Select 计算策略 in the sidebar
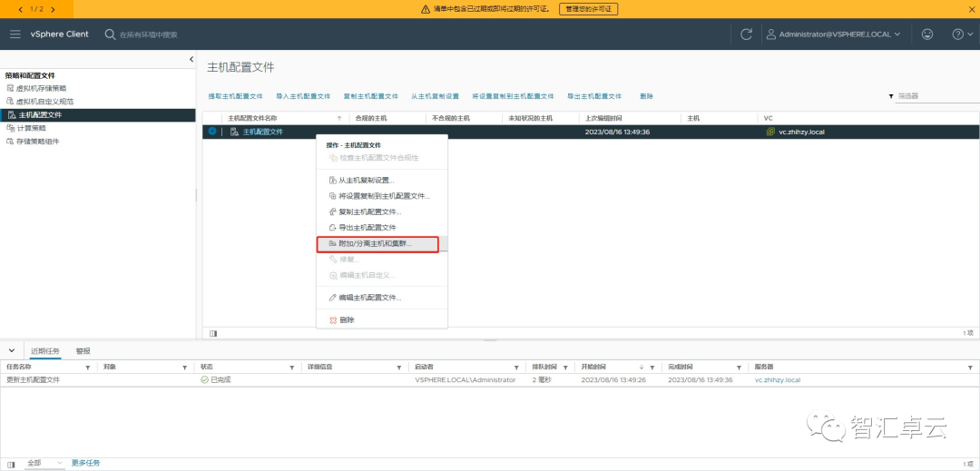Screen dimensions: 980x471 31,128
